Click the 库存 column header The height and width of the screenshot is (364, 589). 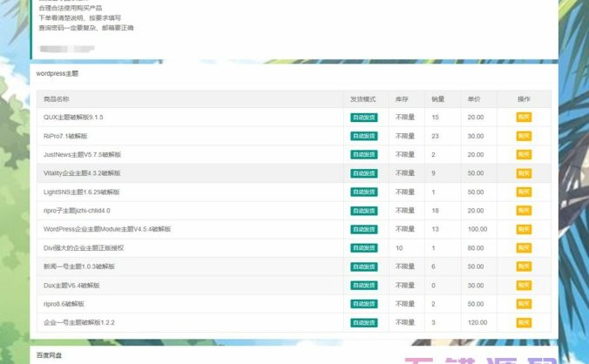(402, 99)
